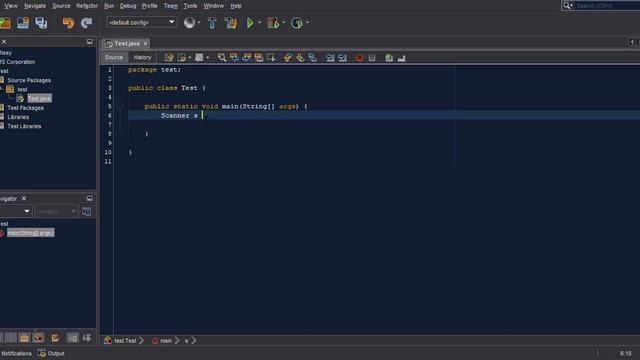Open the Tools menu
This screenshot has width=640, height=360.
tap(190, 6)
